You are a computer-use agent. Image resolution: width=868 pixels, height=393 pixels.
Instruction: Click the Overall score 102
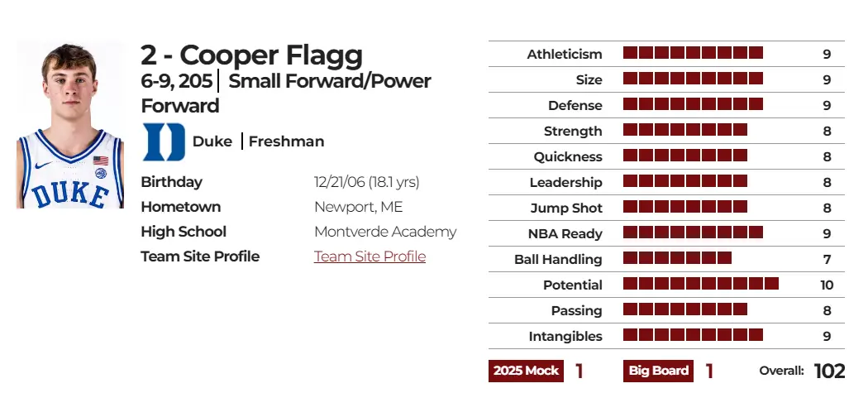[829, 371]
